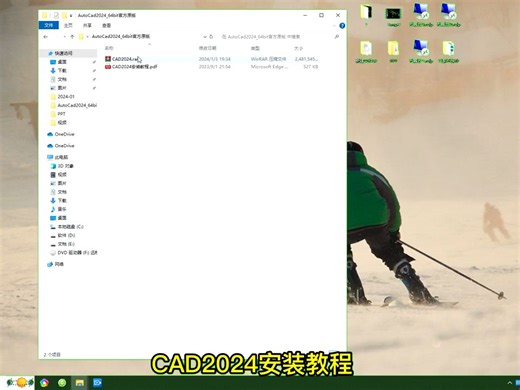
Task: Show hidden tray icons chevron
Action: tap(509, 383)
